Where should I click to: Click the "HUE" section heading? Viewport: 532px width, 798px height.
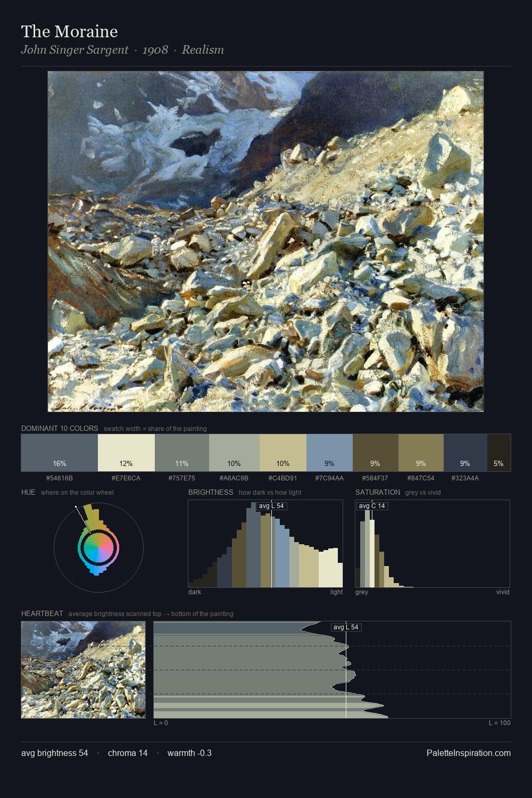click(28, 492)
